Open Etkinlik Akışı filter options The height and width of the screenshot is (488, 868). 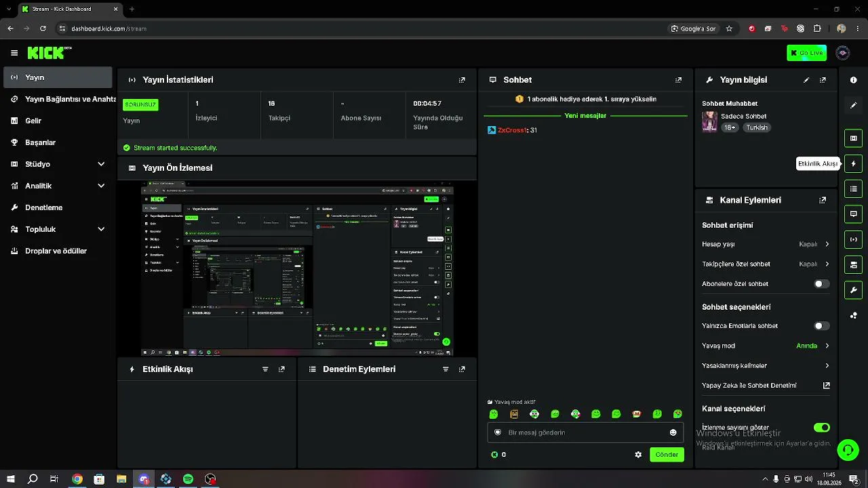point(265,369)
